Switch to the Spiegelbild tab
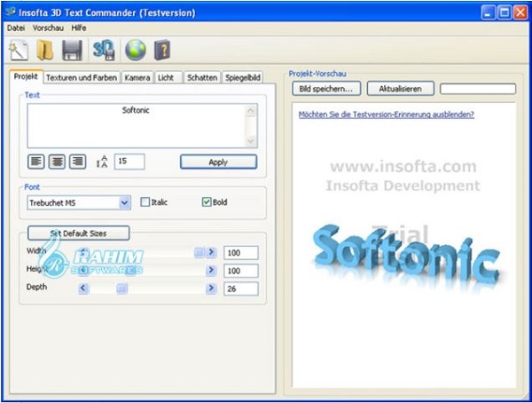The height and width of the screenshot is (403, 532). [243, 78]
